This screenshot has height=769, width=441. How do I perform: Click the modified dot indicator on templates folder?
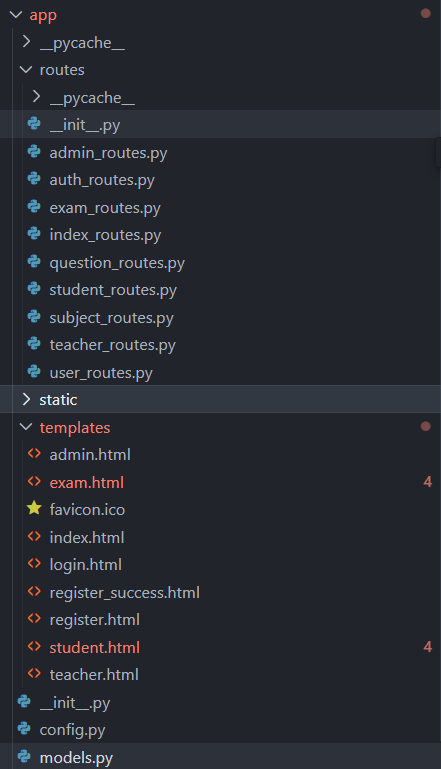pyautogui.click(x=425, y=426)
